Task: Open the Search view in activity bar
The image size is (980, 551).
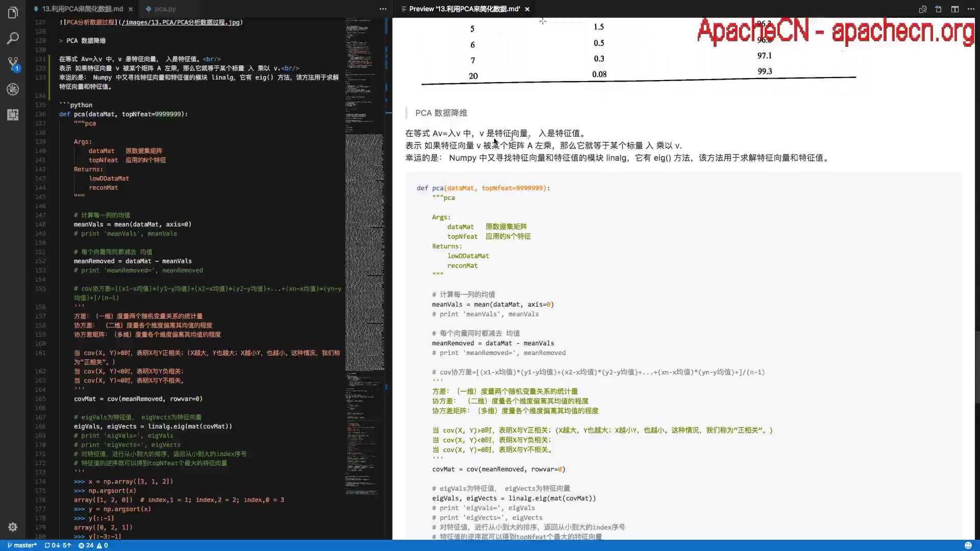Action: click(x=13, y=38)
